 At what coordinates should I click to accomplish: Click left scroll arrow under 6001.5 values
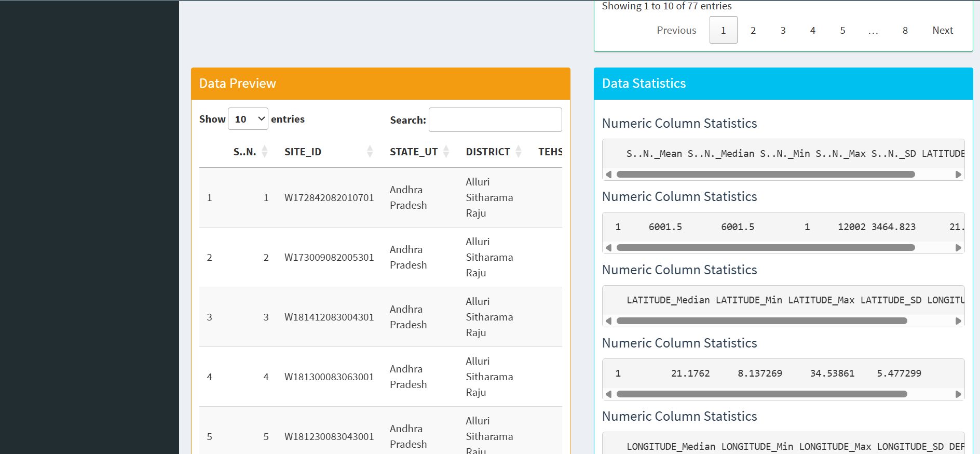[608, 248]
